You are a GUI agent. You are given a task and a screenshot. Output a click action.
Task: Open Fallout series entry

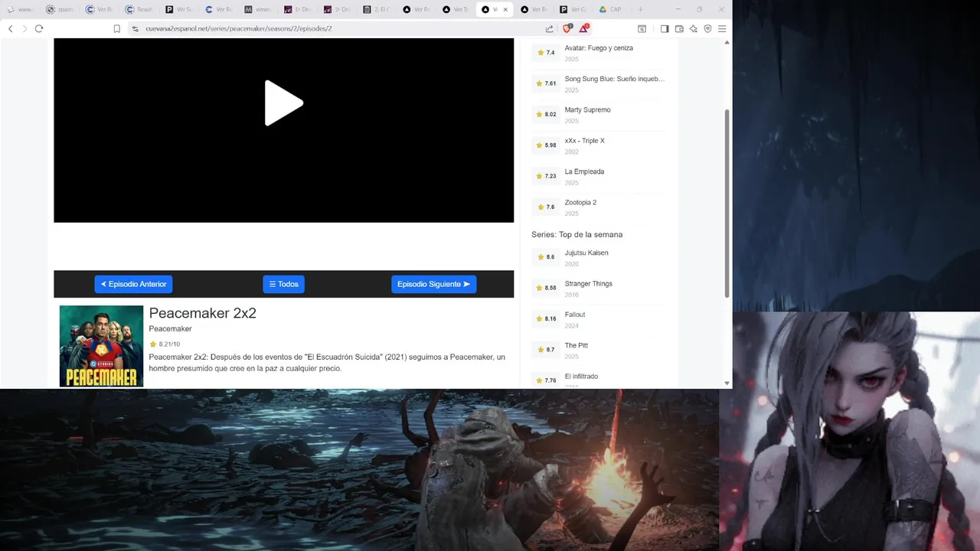[x=575, y=315]
